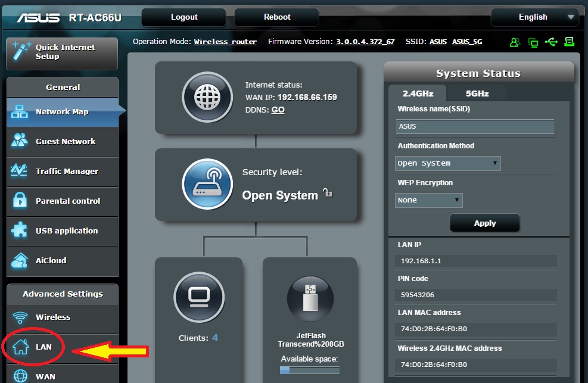Open the Wireless router operation mode link

[225, 42]
